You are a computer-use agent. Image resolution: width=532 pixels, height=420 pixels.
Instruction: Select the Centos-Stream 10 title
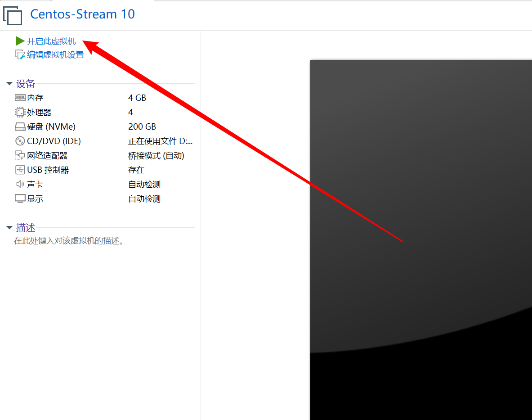82,14
